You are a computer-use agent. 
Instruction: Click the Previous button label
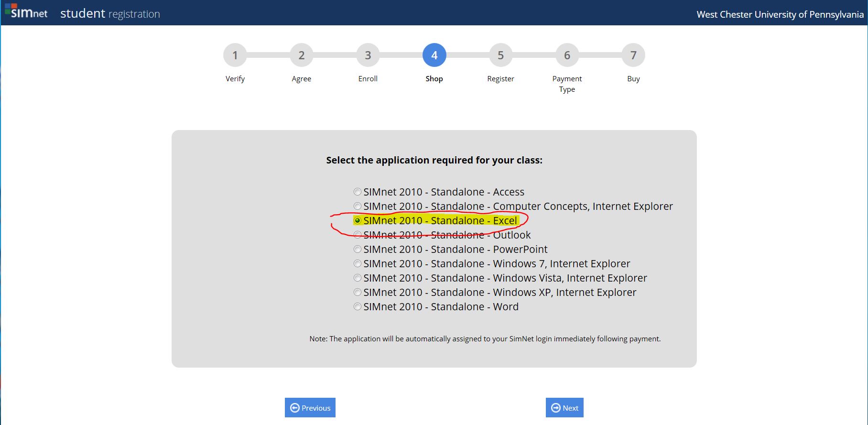316,408
